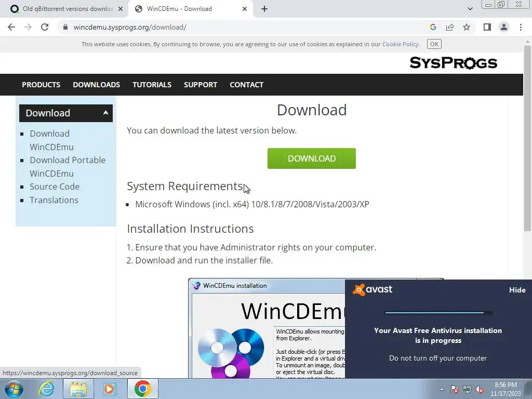Select the WinCDEmu - Download tab
This screenshot has height=399, width=532.
point(190,9)
